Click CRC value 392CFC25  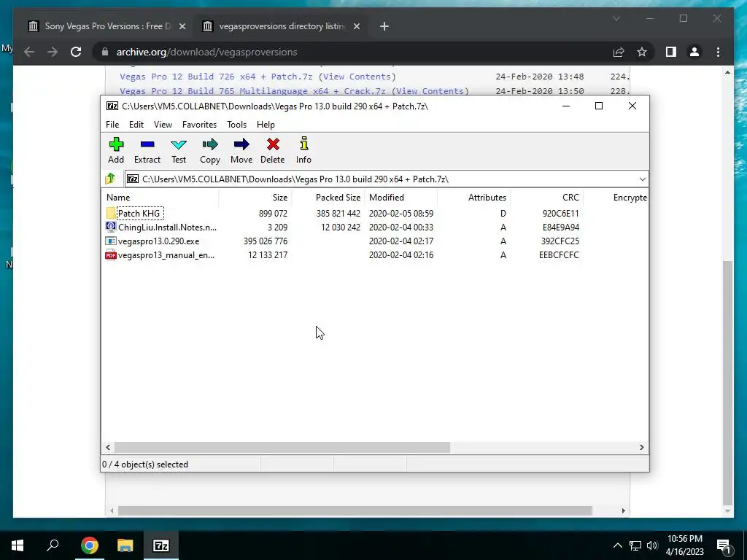[x=560, y=241]
